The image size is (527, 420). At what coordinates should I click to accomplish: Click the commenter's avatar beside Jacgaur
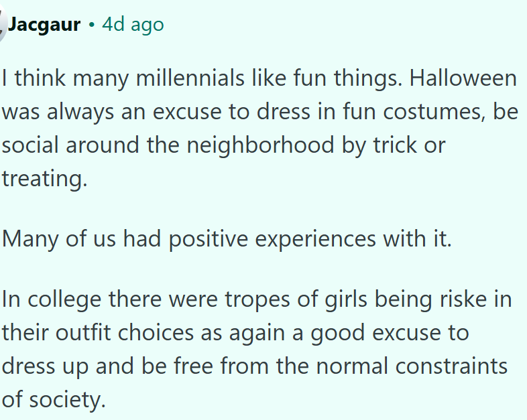tap(3, 24)
